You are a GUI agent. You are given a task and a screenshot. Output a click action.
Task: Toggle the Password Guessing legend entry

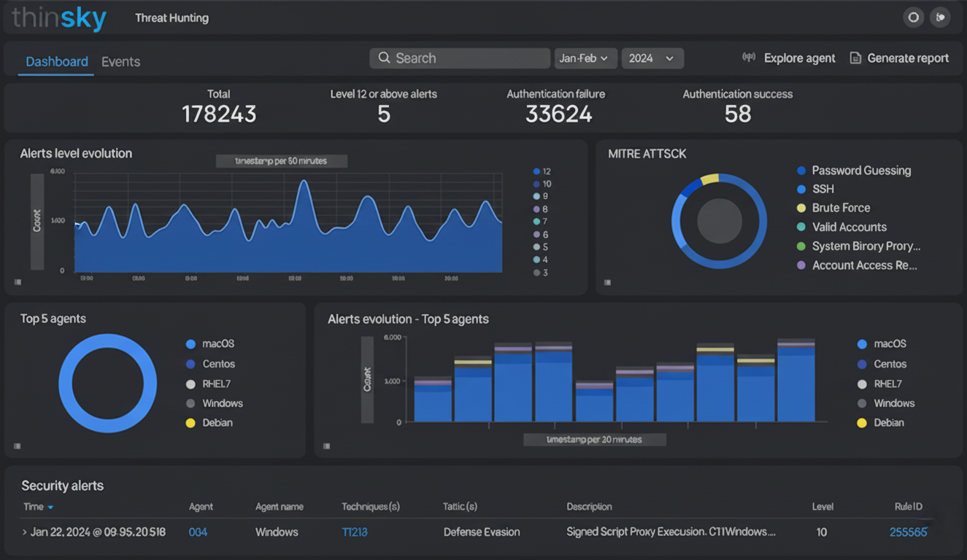861,171
